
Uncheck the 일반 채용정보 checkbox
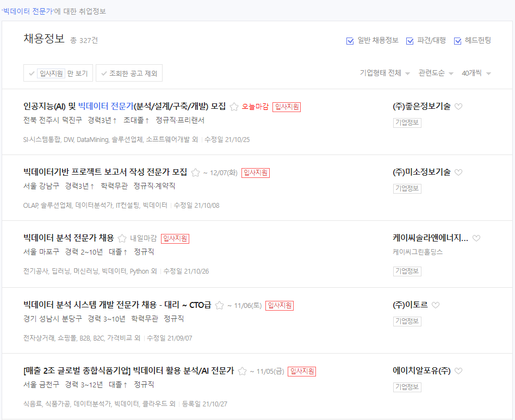click(x=350, y=40)
